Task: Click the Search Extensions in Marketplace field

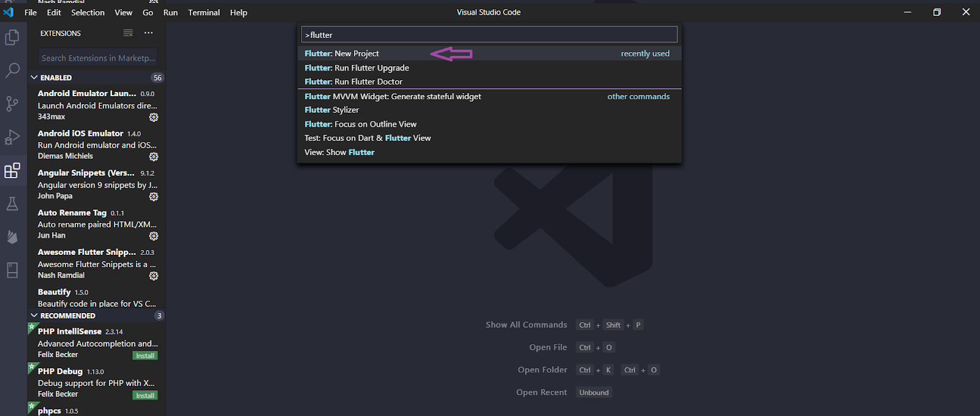Action: 98,58
